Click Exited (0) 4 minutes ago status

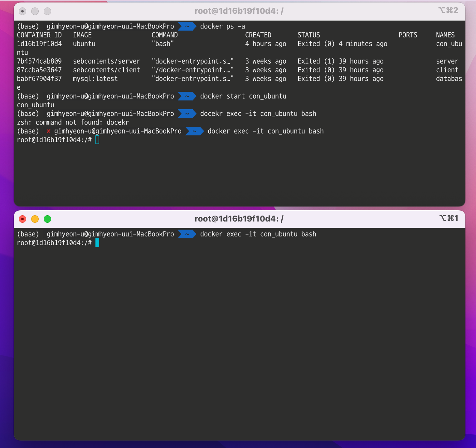(x=342, y=44)
